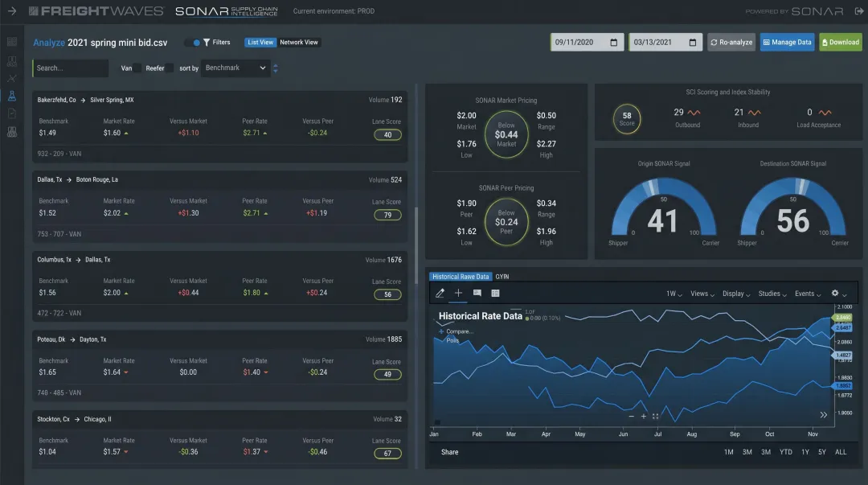Open the 1W interval dropdown
Viewport: 868px width, 485px height.
[x=674, y=294]
